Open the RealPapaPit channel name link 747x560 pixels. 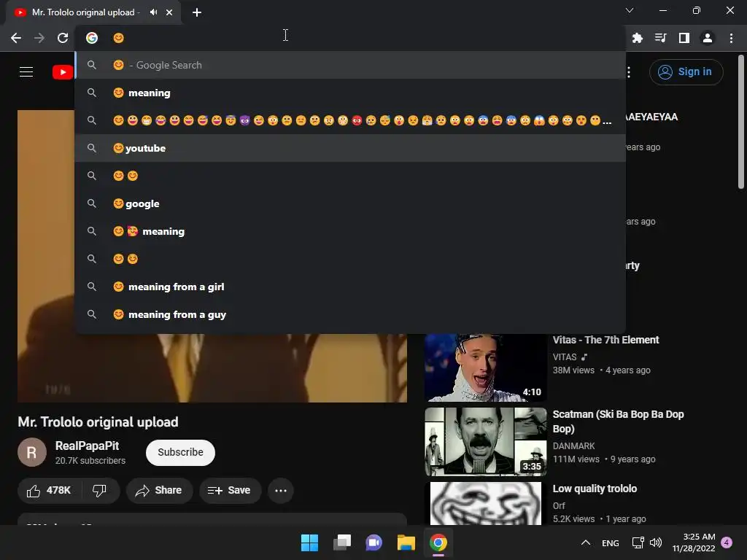coord(88,446)
